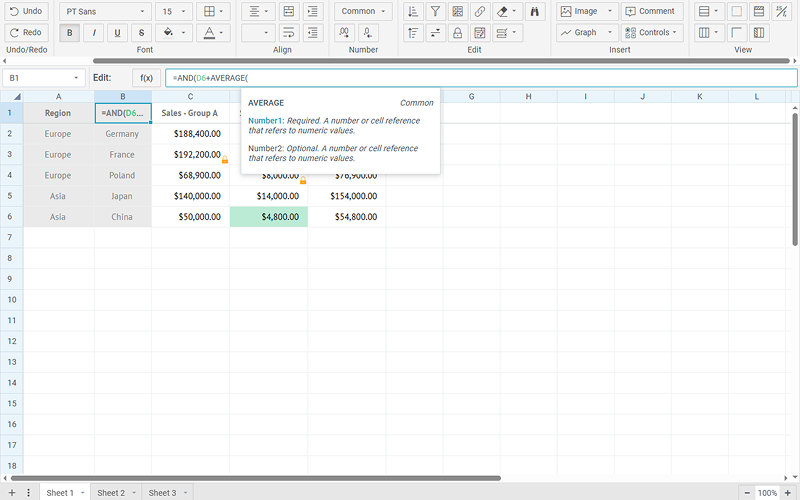
Task: Click the binoculars find icon
Action: [535, 11]
